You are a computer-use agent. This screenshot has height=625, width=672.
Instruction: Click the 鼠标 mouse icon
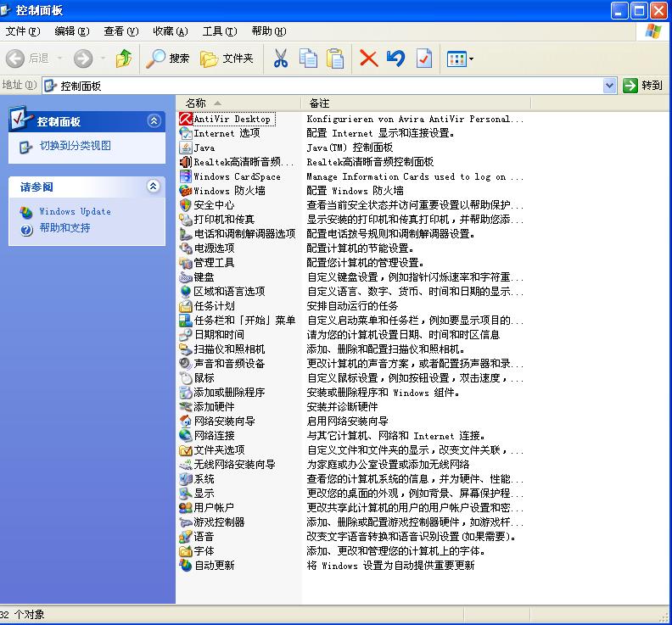(x=186, y=378)
